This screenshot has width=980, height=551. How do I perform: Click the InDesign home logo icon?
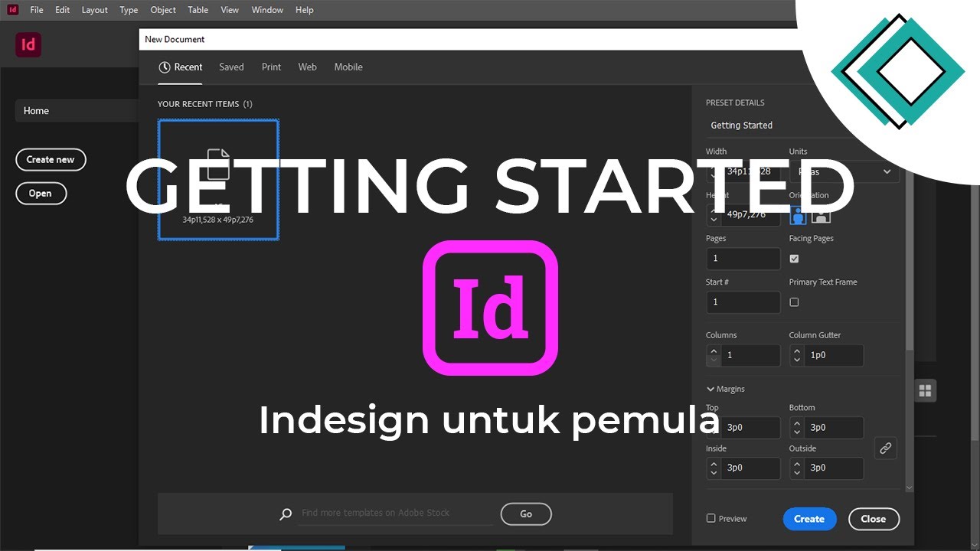point(28,44)
